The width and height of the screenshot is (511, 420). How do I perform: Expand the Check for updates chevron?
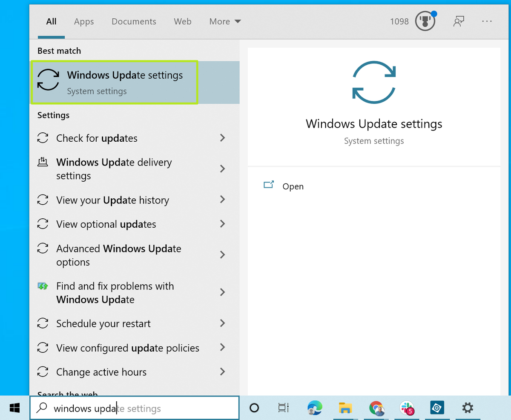[x=222, y=138]
